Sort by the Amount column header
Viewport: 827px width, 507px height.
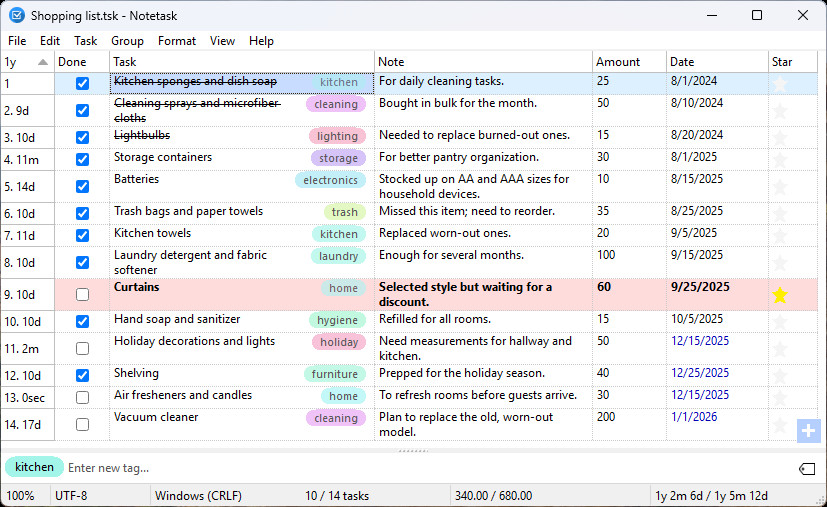[x=629, y=62]
